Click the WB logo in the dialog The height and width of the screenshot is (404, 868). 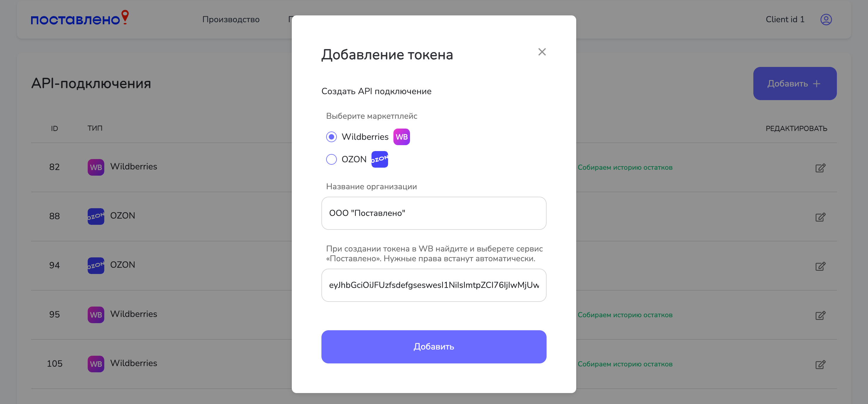point(401,137)
